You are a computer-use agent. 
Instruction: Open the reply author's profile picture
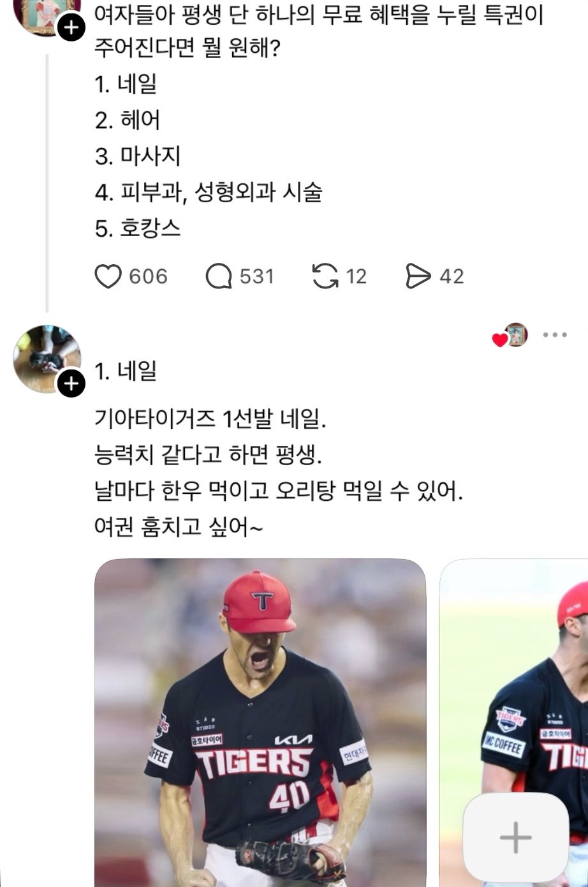(47, 359)
